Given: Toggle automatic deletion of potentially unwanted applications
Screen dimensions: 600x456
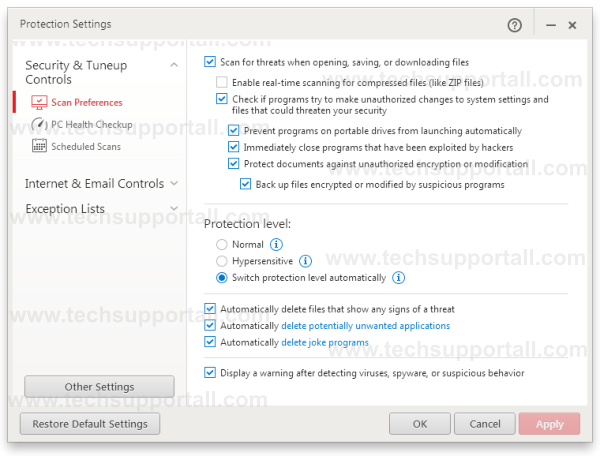Looking at the screenshot, I should [x=210, y=325].
